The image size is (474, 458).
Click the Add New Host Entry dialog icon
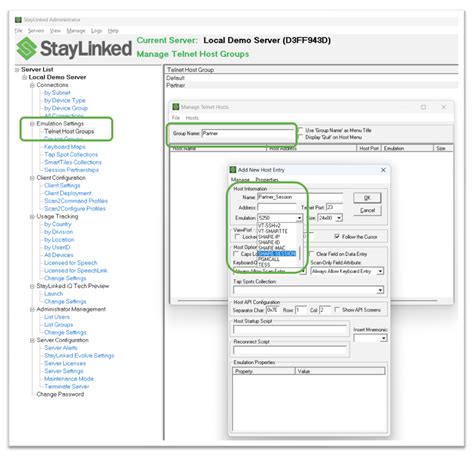click(233, 170)
